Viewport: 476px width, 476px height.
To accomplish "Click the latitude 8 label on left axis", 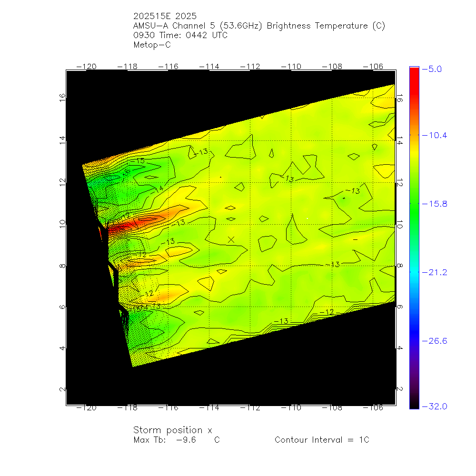I will click(x=62, y=266).
